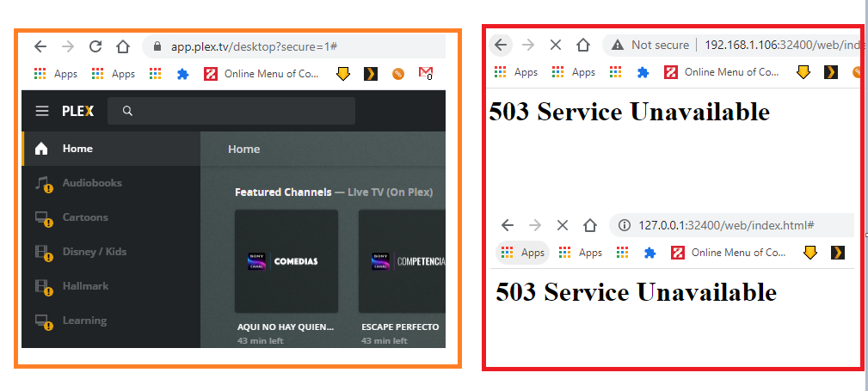Click Plex chevron bookmark in the app.plex.tv window
This screenshot has width=868, height=391.
pyautogui.click(x=370, y=74)
